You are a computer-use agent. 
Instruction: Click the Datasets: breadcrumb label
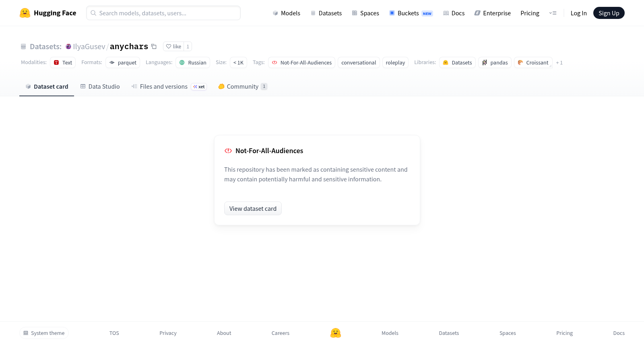pos(45,46)
